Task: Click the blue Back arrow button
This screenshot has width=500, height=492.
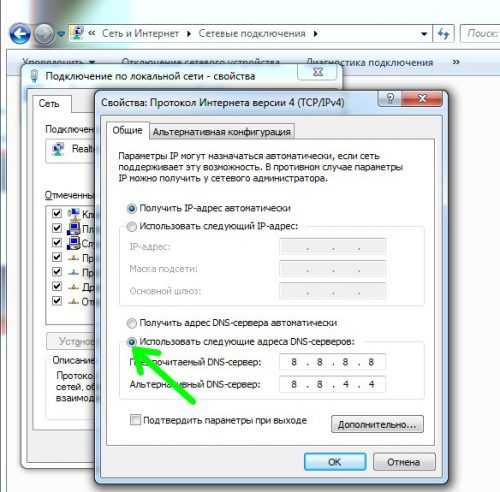Action: coord(20,34)
